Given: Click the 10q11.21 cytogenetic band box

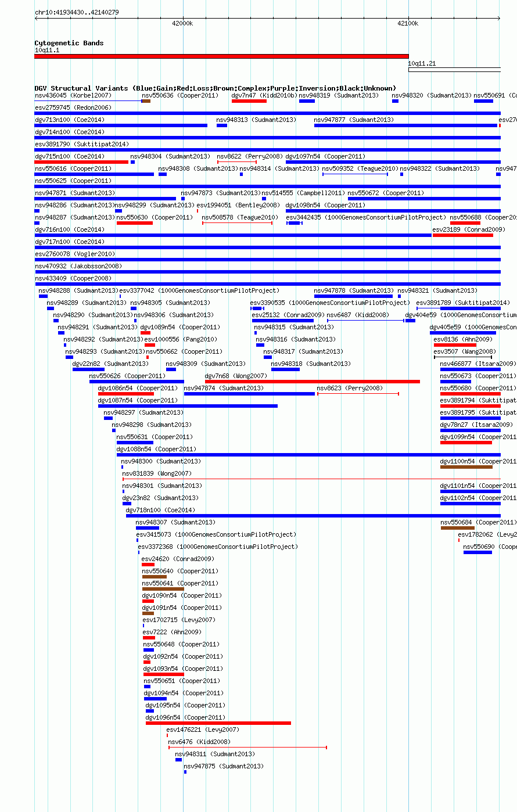Looking at the screenshot, I should [x=454, y=70].
